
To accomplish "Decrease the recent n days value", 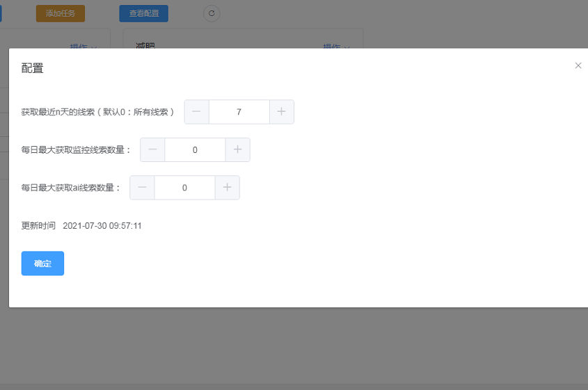I will click(196, 112).
